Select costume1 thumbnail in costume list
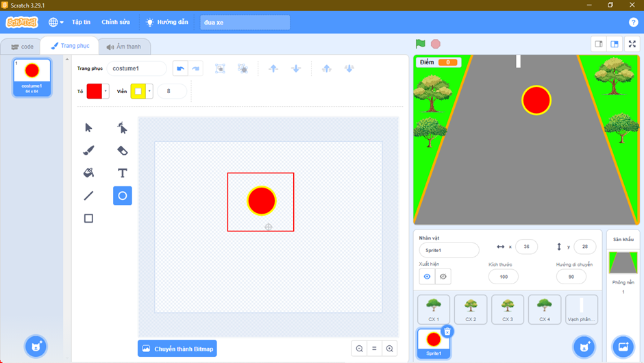 pos(32,77)
